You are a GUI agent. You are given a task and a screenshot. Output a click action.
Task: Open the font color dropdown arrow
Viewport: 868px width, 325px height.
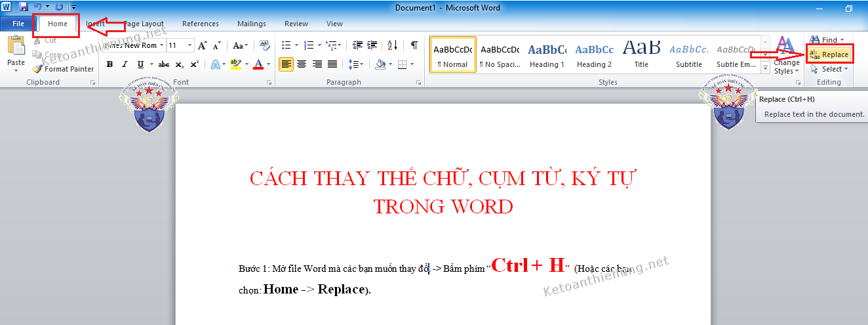pos(268,64)
